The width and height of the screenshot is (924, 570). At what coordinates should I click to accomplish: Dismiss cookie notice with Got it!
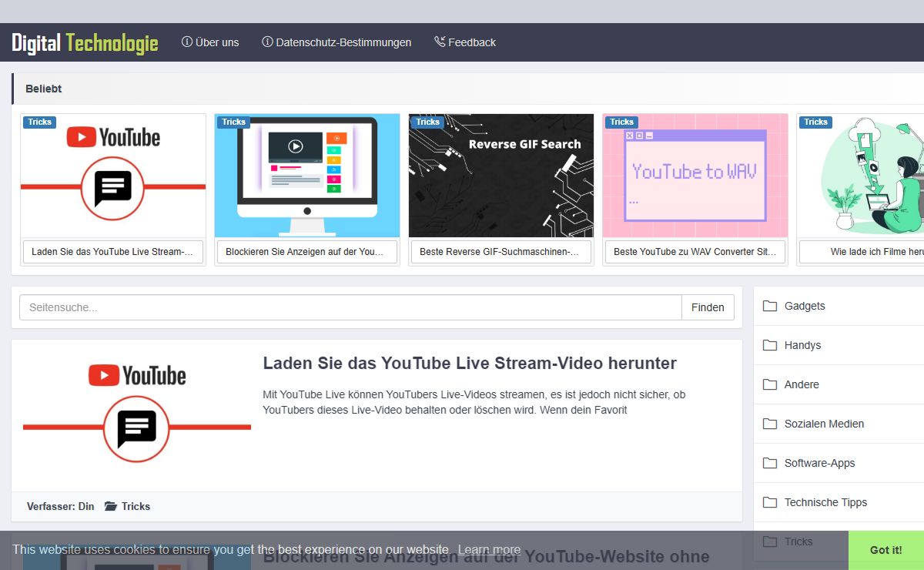[x=886, y=550]
